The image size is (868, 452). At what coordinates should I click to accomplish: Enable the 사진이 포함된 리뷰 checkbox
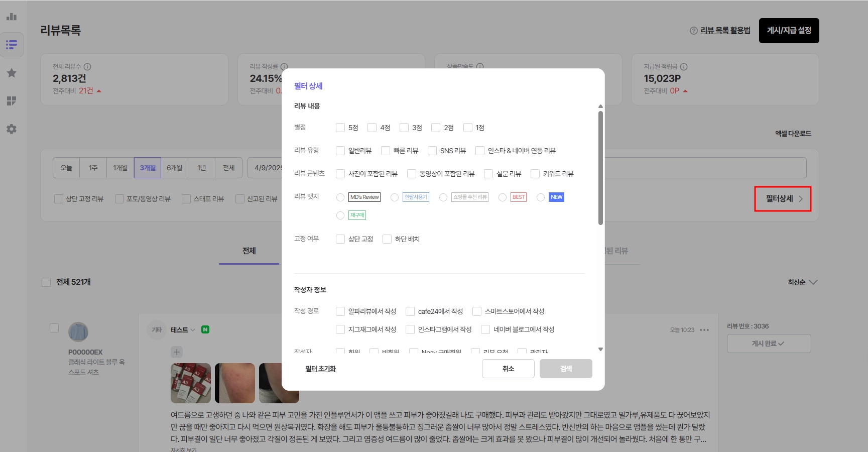pyautogui.click(x=340, y=174)
